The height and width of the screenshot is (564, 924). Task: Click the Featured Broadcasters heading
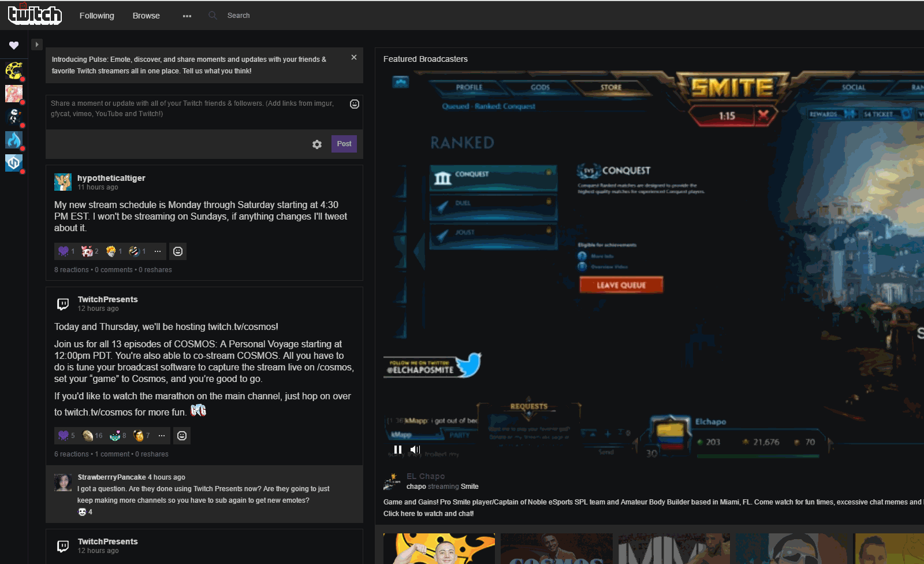click(x=426, y=59)
